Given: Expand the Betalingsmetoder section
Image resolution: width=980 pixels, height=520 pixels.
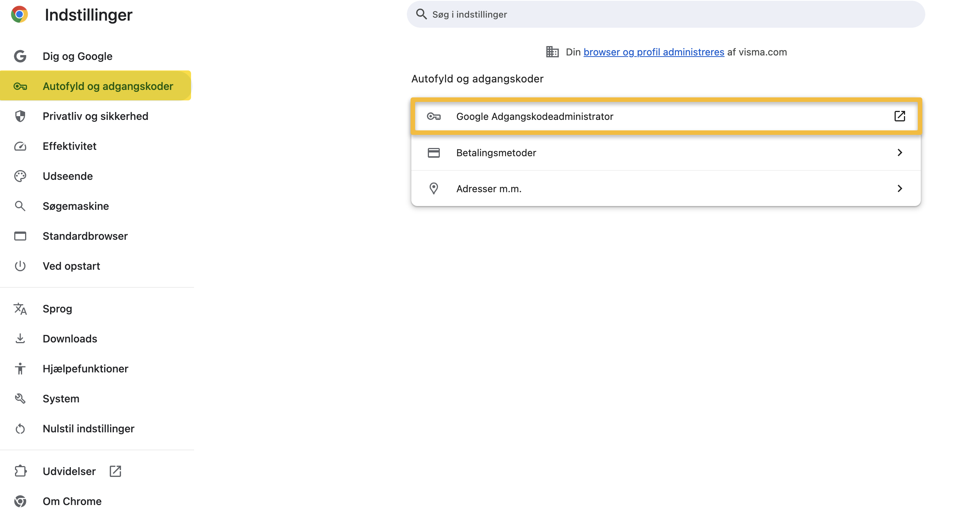Looking at the screenshot, I should [900, 152].
